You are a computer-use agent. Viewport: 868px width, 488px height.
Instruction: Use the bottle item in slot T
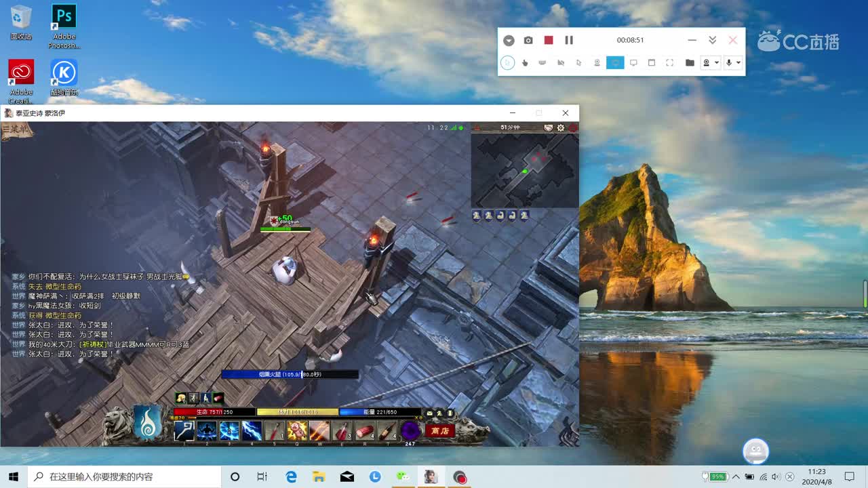387,430
